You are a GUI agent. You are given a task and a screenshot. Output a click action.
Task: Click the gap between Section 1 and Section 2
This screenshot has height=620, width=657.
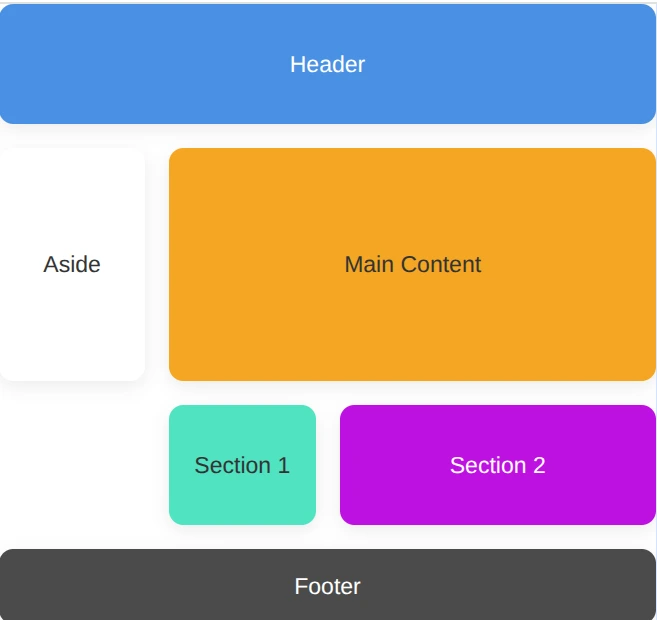[328, 465]
